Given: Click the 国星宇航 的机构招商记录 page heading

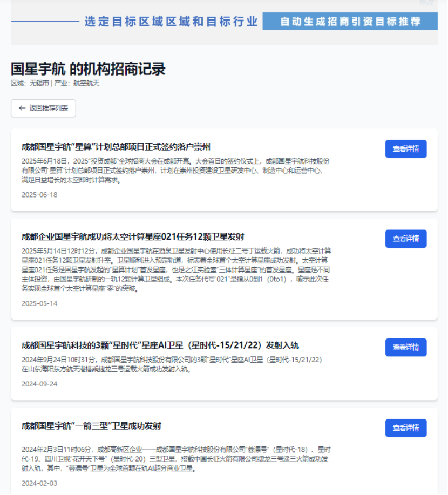Looking at the screenshot, I should pyautogui.click(x=88, y=69).
